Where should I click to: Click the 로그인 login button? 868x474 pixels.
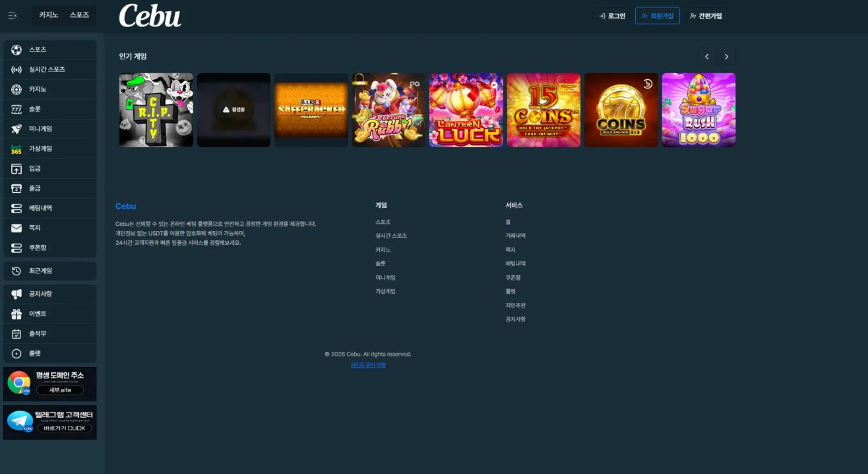pos(612,16)
